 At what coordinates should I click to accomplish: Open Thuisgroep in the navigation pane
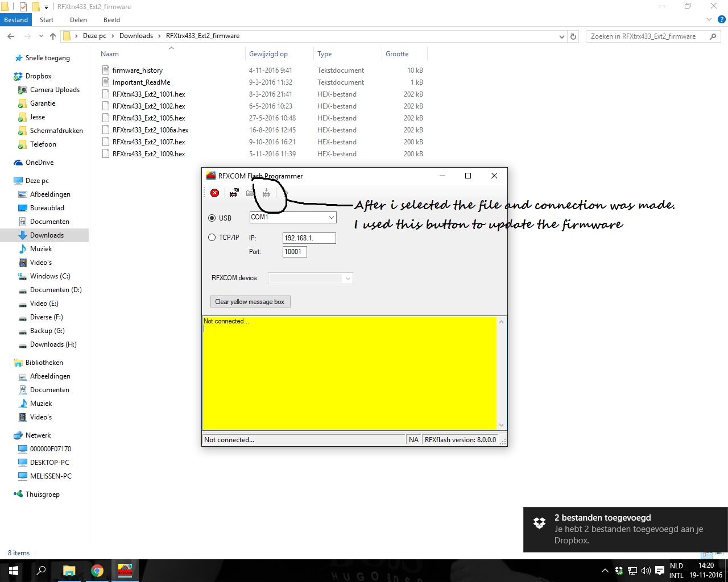(42, 494)
